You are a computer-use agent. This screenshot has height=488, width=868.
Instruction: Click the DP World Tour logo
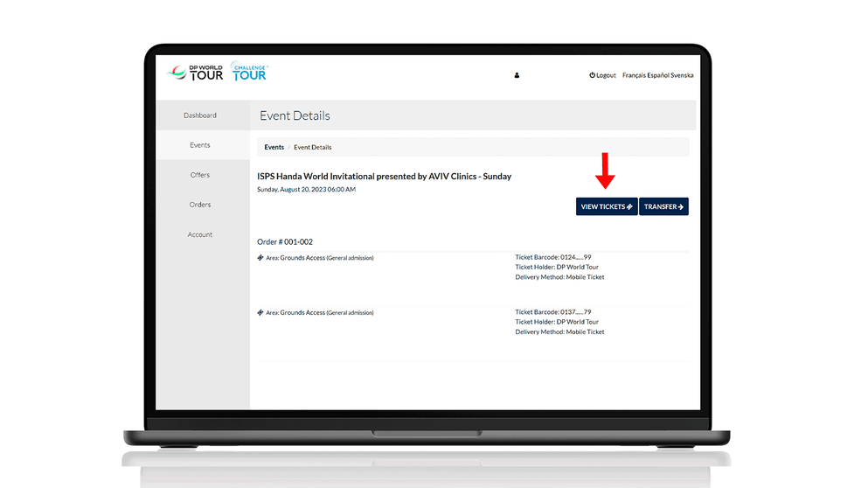(195, 73)
